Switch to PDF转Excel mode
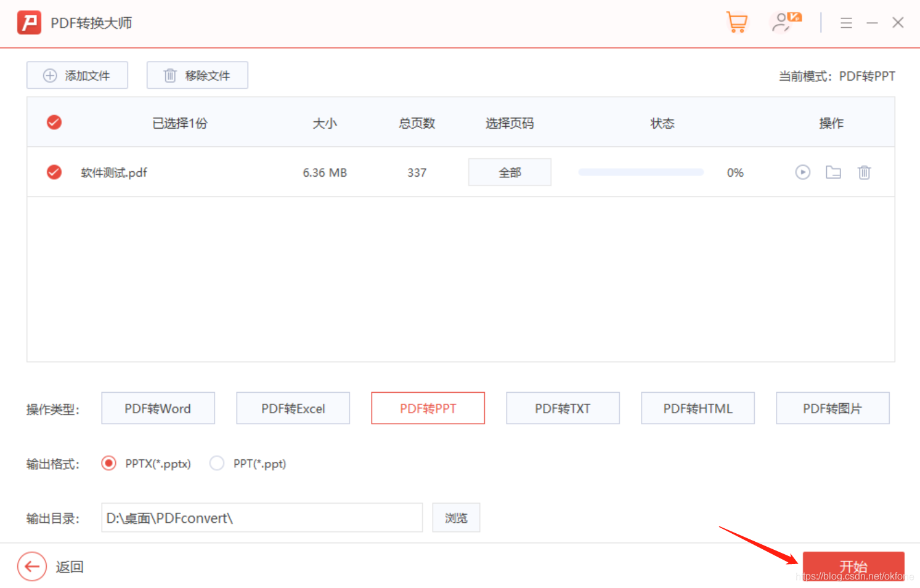 tap(293, 408)
